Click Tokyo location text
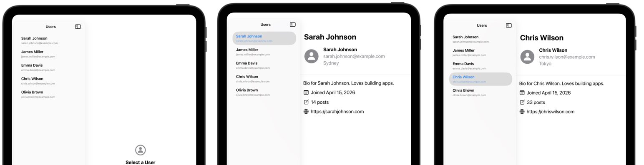 (545, 64)
